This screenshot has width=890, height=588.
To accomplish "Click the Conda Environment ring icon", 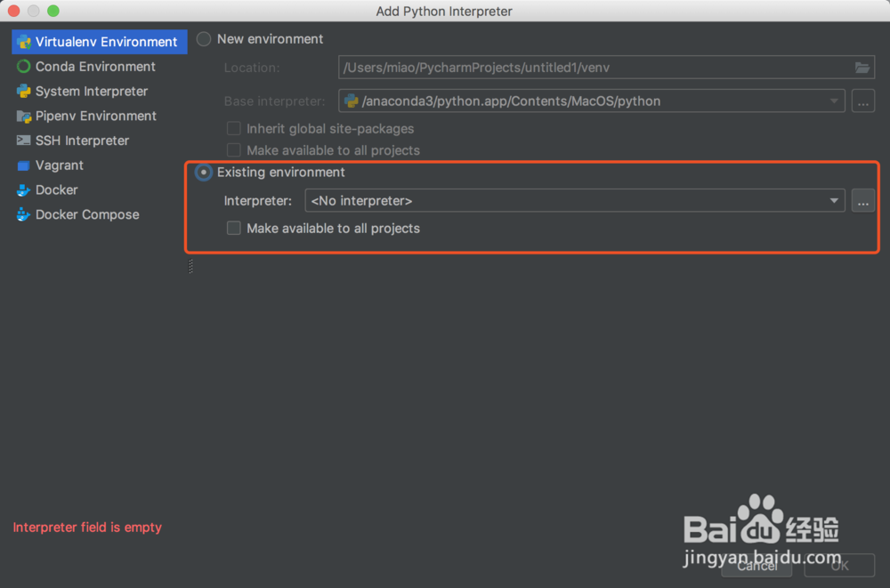I will click(x=24, y=67).
